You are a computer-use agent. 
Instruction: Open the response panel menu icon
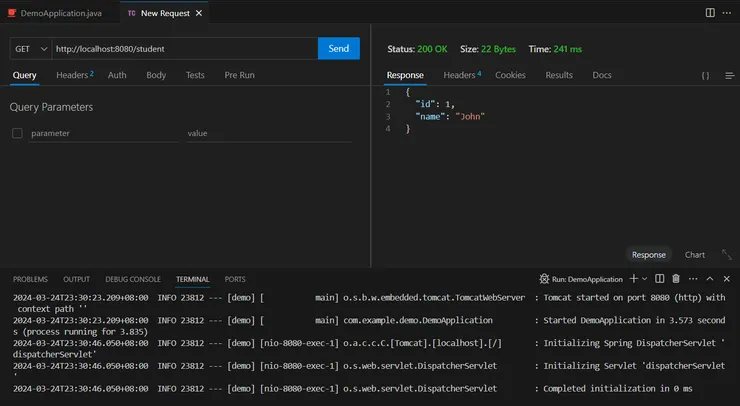coord(728,76)
